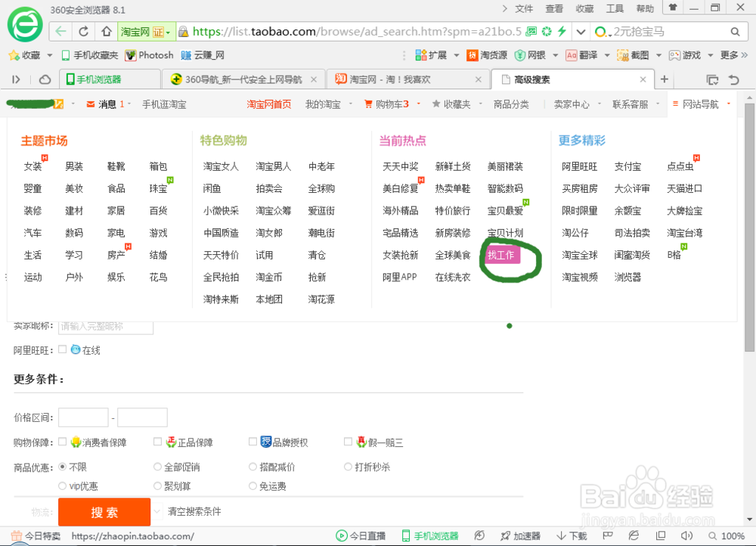Image resolution: width=756 pixels, height=546 pixels.
Task: Click the 购物车 shopping cart link
Action: point(386,104)
